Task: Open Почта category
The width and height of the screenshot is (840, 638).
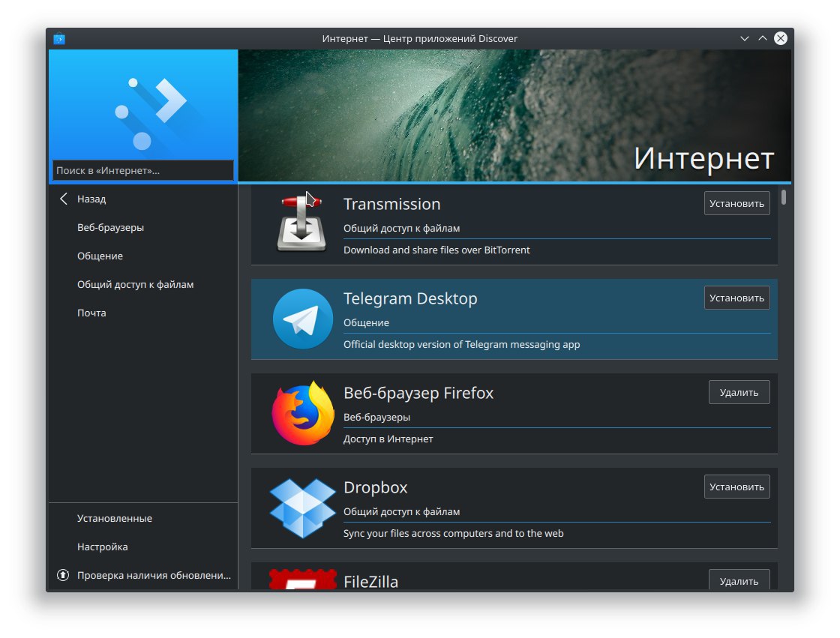Action: tap(143, 313)
